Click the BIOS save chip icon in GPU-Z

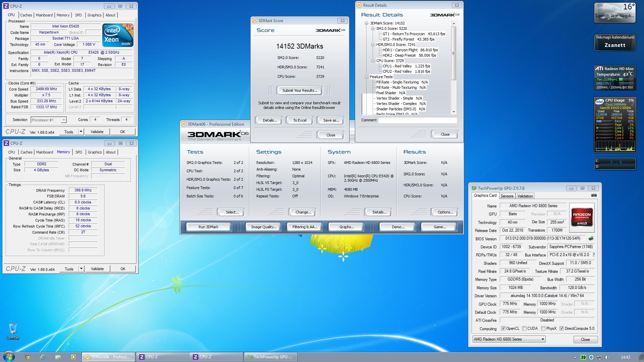pyautogui.click(x=591, y=238)
